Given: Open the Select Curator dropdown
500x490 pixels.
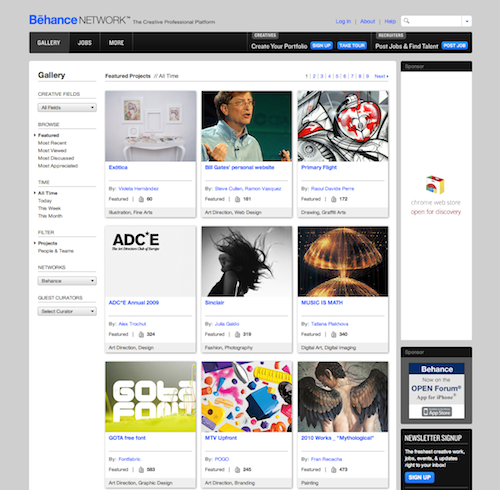Looking at the screenshot, I should pyautogui.click(x=67, y=311).
